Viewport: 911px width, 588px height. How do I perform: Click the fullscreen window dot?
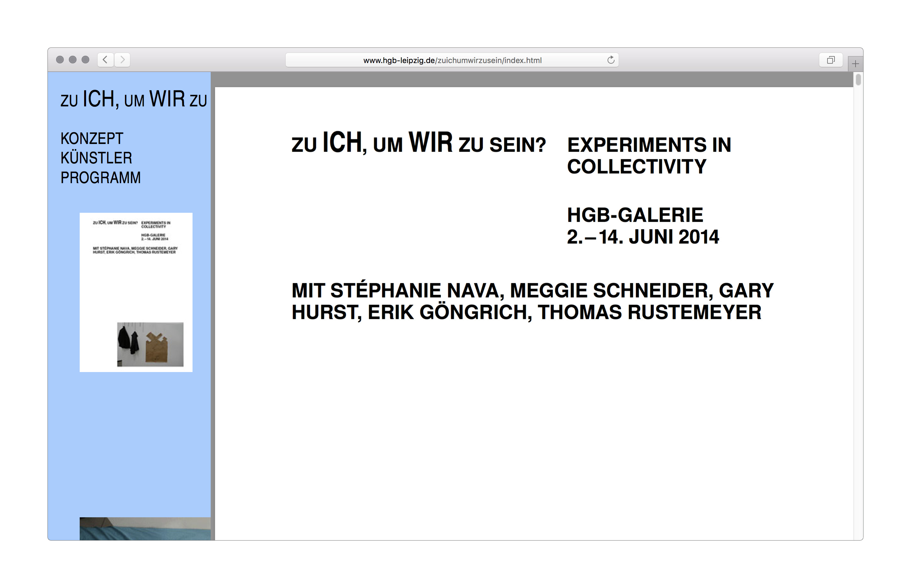pos(85,60)
